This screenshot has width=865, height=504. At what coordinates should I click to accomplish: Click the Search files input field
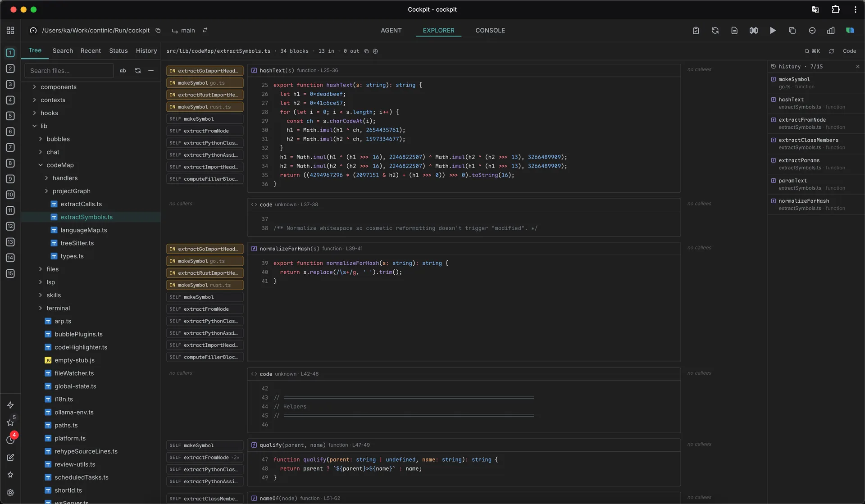pyautogui.click(x=69, y=71)
